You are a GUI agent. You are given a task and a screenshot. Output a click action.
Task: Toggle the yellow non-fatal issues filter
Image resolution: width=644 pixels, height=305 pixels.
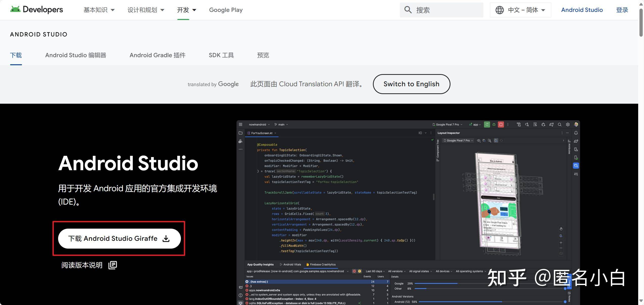[360, 271]
